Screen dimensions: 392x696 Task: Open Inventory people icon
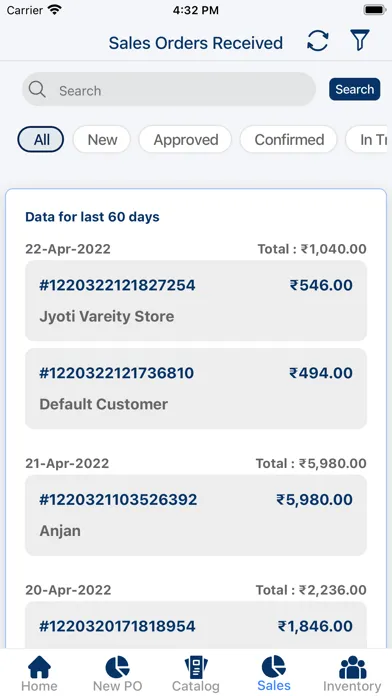(352, 667)
